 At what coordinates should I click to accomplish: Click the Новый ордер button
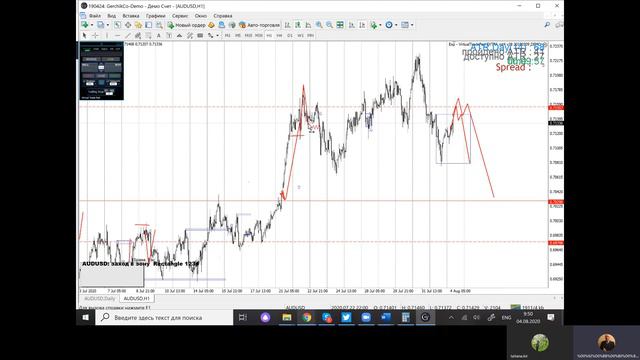(186, 25)
